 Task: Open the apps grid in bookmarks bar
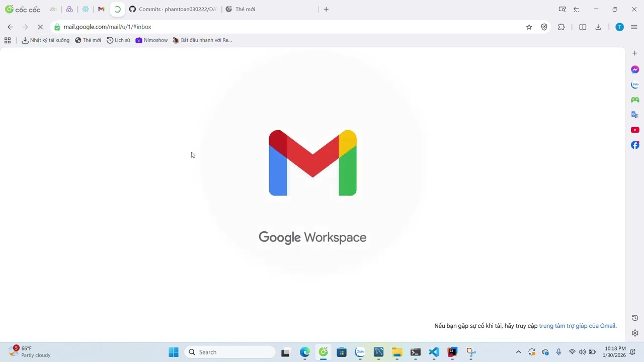click(8, 40)
